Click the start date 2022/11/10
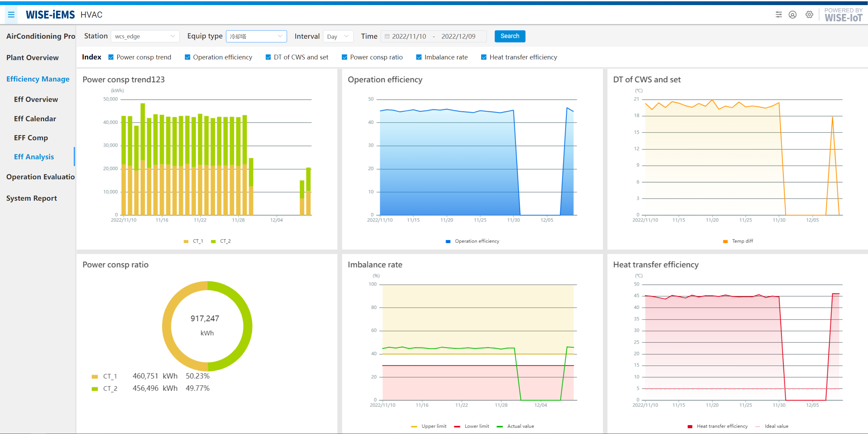Viewport: 868px width, 434px height. click(409, 36)
